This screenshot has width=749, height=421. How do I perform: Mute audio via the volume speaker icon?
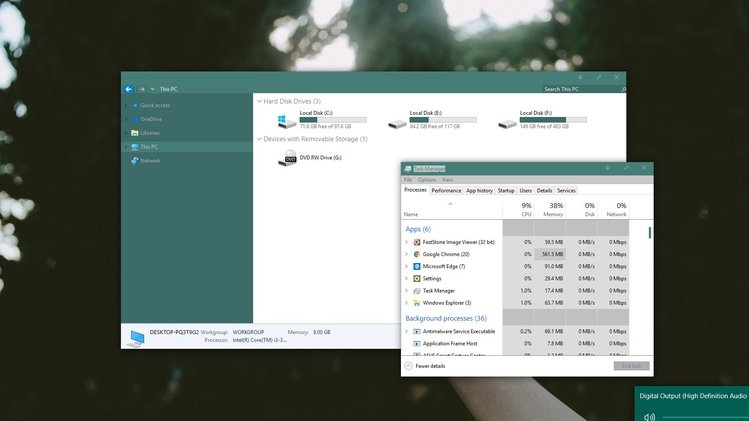649,417
